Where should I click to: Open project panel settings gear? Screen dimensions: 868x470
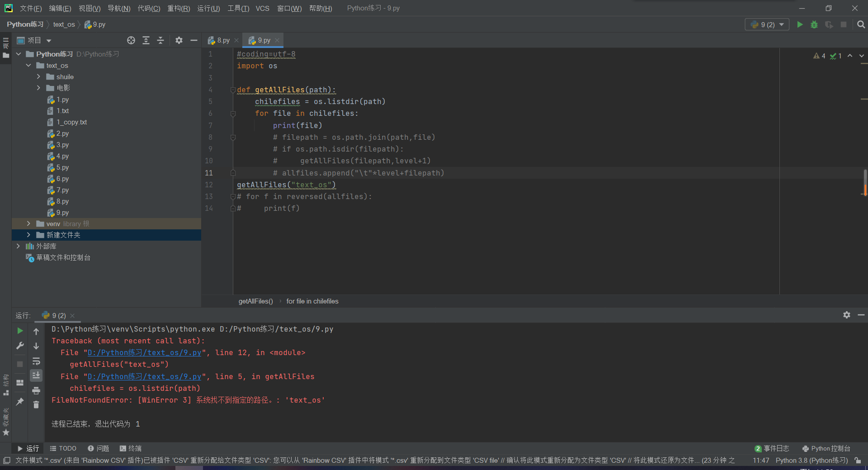tap(179, 40)
